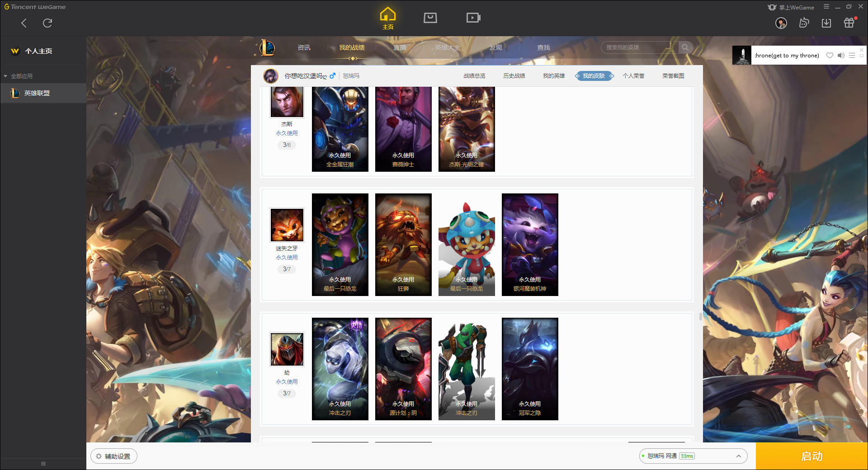Open the 源计划：阴 skin card

point(403,369)
